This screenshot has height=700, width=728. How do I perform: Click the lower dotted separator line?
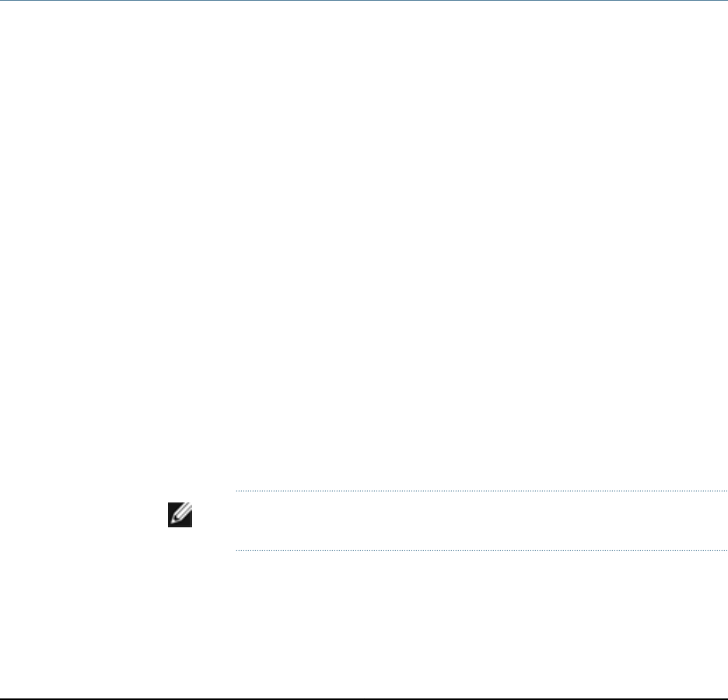pyautogui.click(x=481, y=550)
